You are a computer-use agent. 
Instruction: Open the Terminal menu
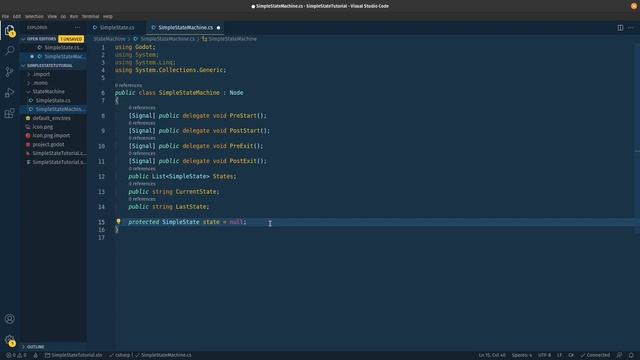click(x=91, y=16)
